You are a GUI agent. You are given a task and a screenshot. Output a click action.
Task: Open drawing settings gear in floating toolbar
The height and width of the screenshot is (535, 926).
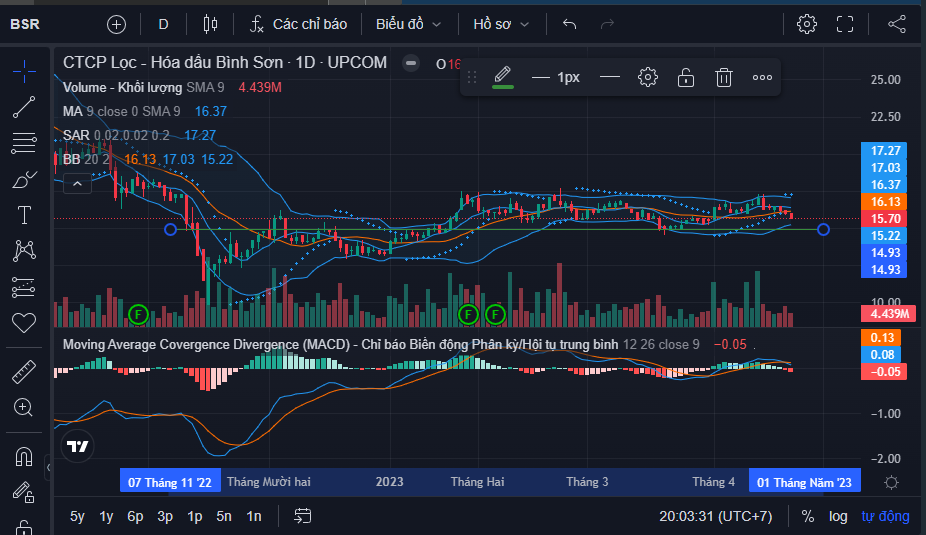click(648, 77)
